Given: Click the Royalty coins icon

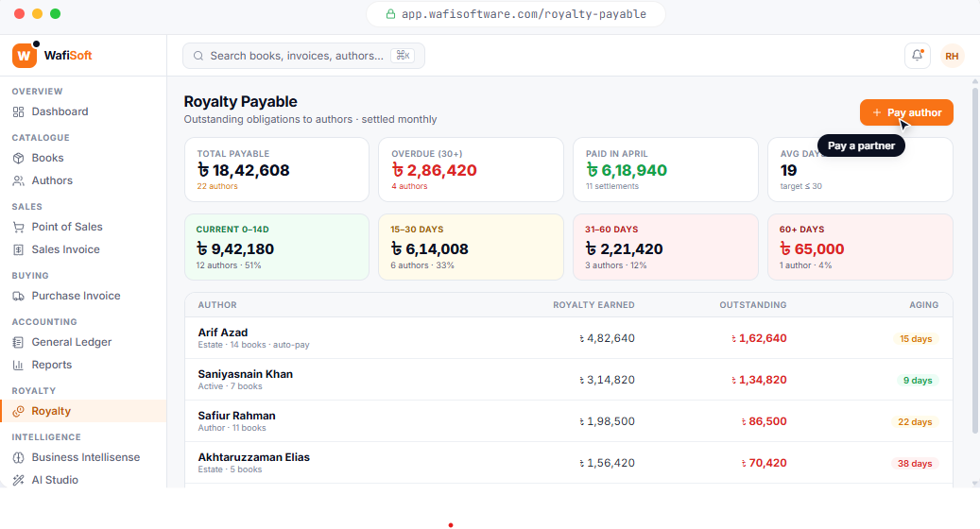Looking at the screenshot, I should [x=18, y=411].
